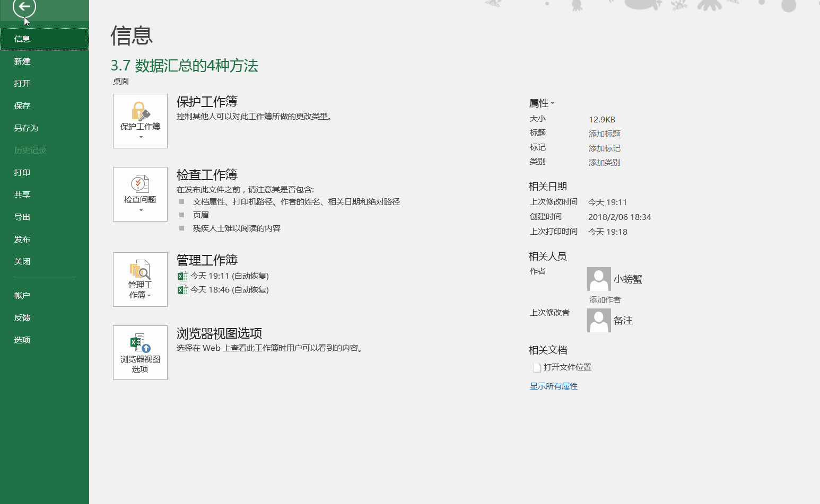Click the author avatar for 小螃蟹
The image size is (820, 504).
(599, 279)
